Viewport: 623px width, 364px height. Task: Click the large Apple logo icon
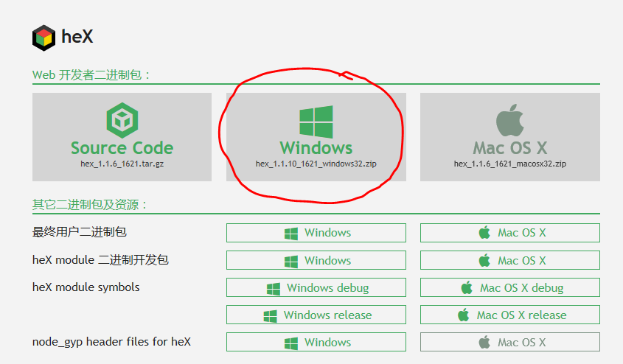click(x=509, y=120)
